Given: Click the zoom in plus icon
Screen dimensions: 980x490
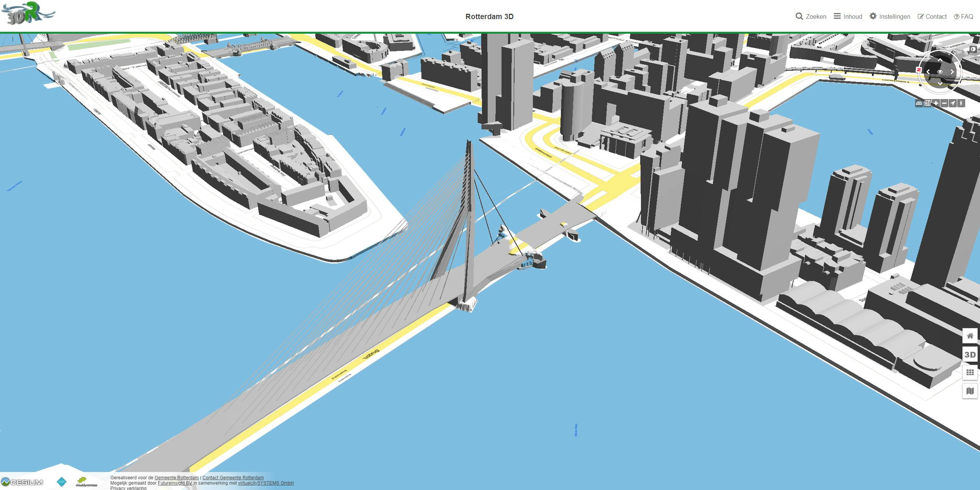Looking at the screenshot, I should point(936,103).
